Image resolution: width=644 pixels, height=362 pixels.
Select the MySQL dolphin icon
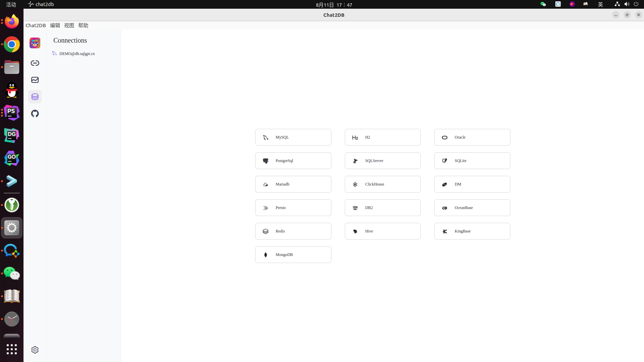pyautogui.click(x=266, y=137)
